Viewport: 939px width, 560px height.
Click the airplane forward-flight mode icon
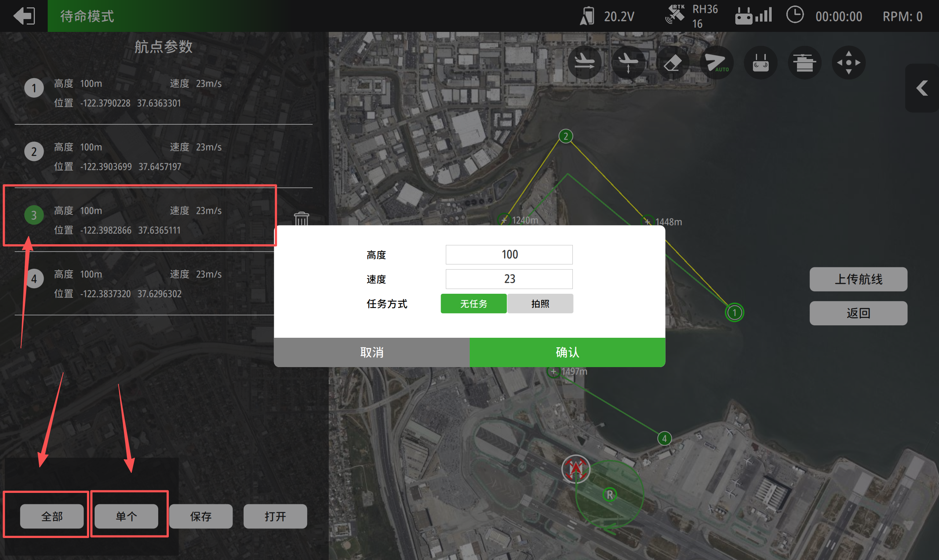click(x=585, y=62)
